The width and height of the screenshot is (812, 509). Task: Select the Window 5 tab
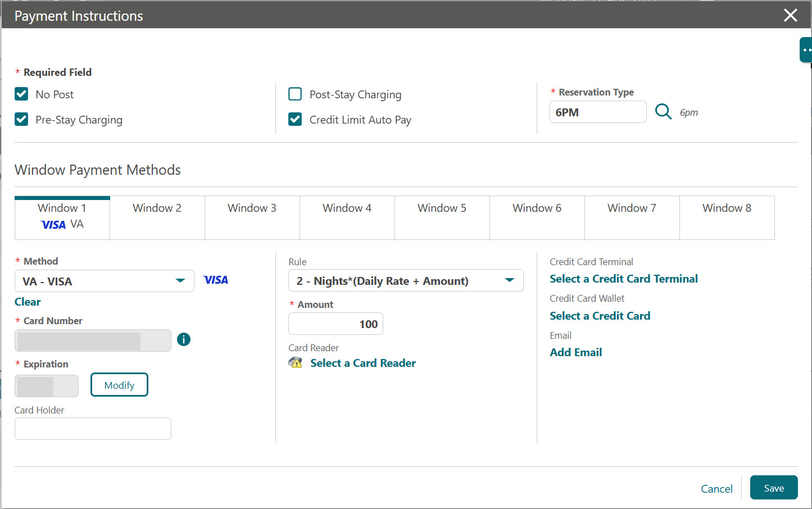click(442, 217)
